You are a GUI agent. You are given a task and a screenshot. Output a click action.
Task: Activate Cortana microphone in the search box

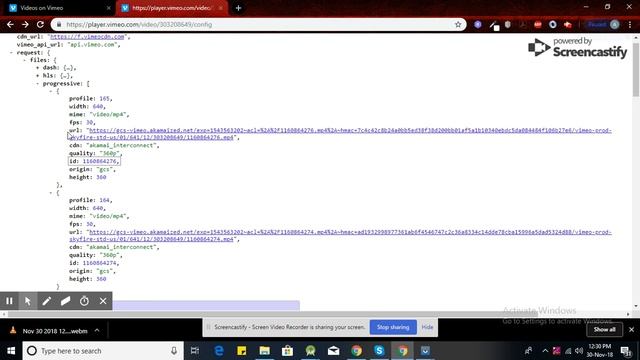174,351
